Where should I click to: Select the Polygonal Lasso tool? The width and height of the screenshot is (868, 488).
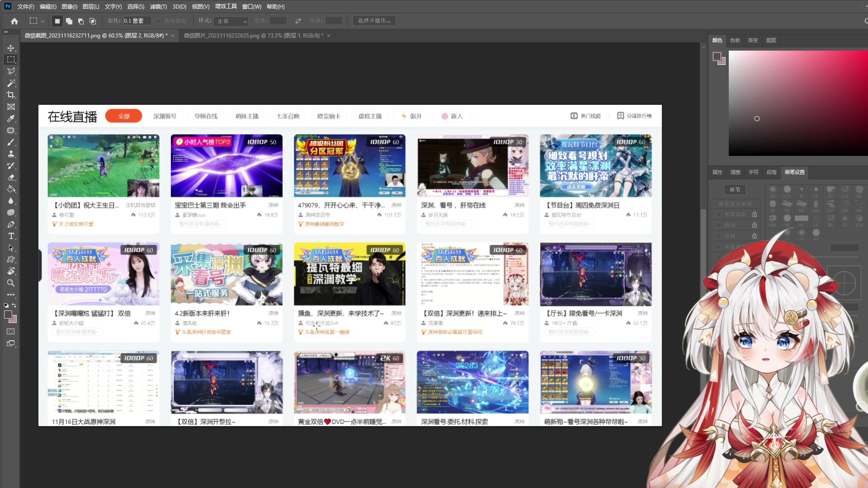(11, 71)
